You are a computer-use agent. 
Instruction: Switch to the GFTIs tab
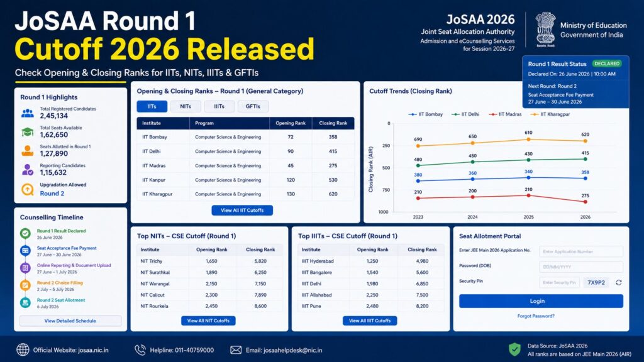(253, 106)
